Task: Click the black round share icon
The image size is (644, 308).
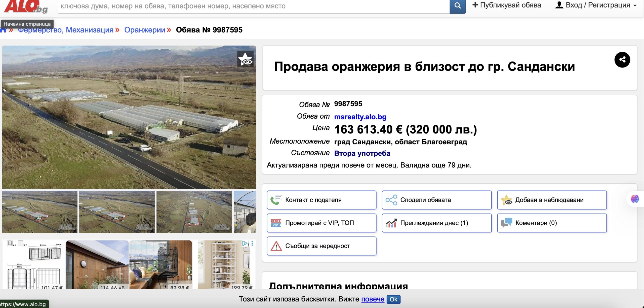Action: pos(622,60)
